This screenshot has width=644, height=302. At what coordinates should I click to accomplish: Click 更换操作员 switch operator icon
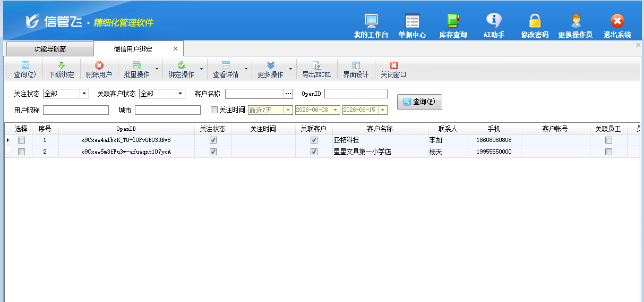tap(576, 26)
